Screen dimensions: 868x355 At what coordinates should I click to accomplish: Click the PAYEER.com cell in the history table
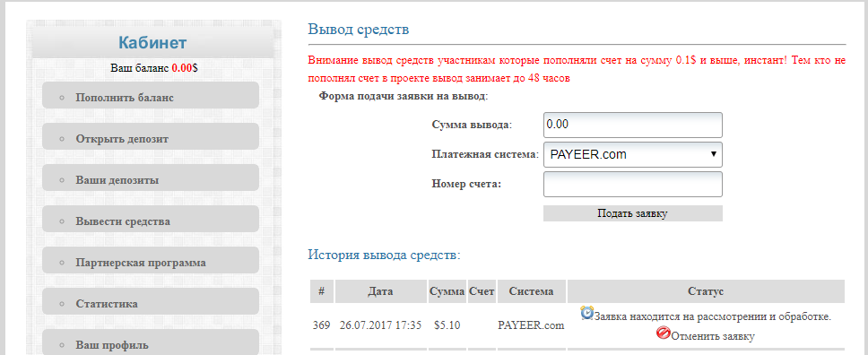(532, 325)
